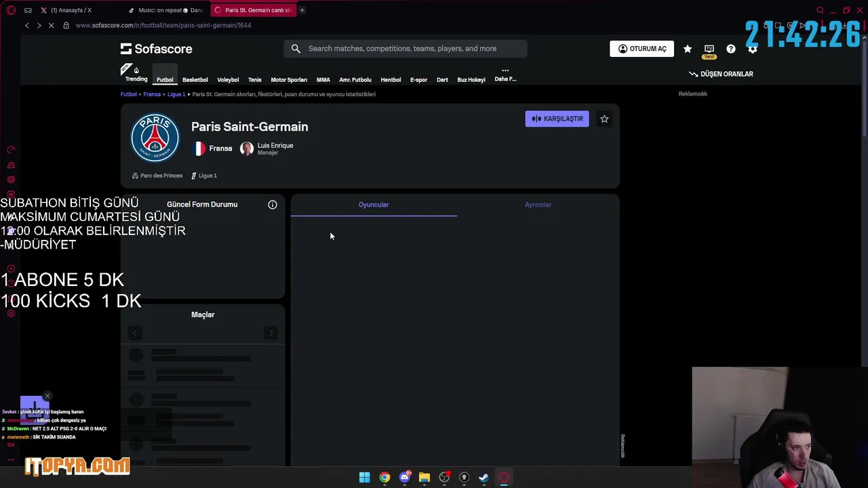Select Dart in the sports navigation

tap(442, 80)
